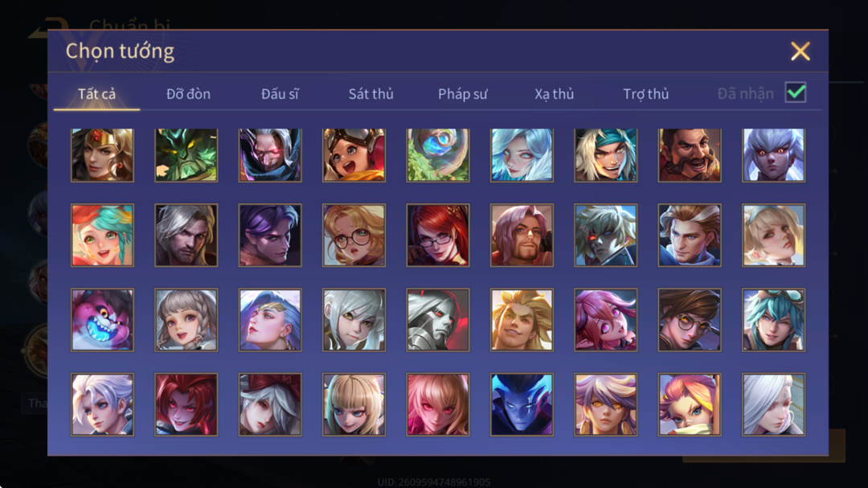Pick the green horned monster hero
The width and height of the screenshot is (868, 488).
tap(186, 155)
